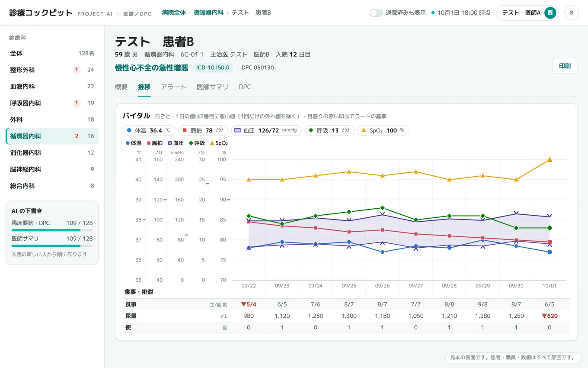Viewport: 588px width, 368px height.
Task: Click 尿量 value 980 for 09/22
Action: [249, 316]
